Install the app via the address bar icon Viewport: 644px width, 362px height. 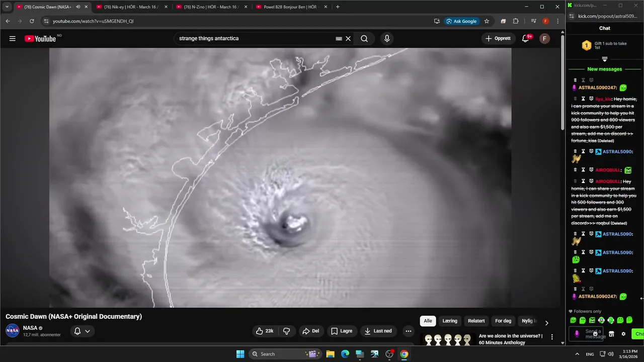point(437,21)
